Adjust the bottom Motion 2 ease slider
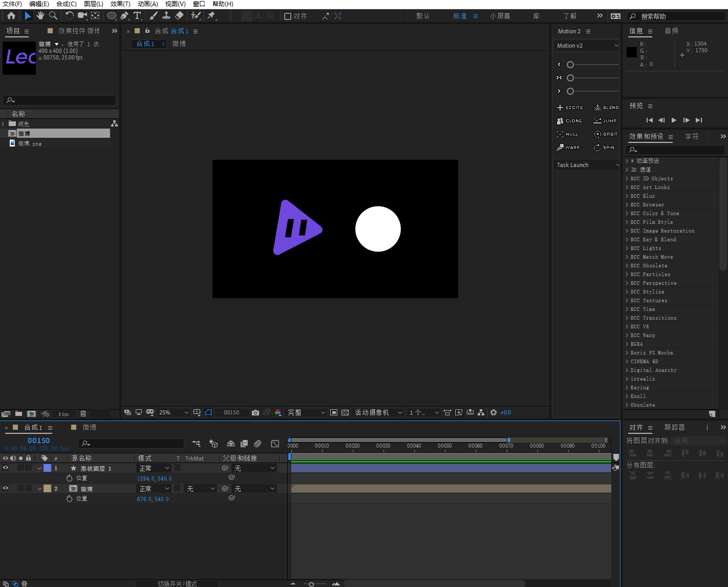 pyautogui.click(x=570, y=91)
